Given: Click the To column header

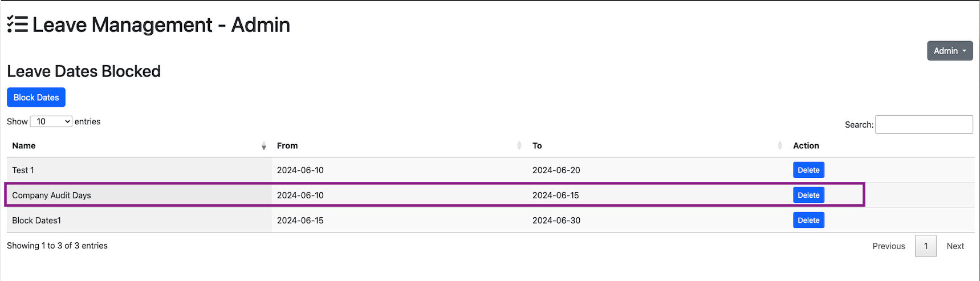Looking at the screenshot, I should 537,146.
